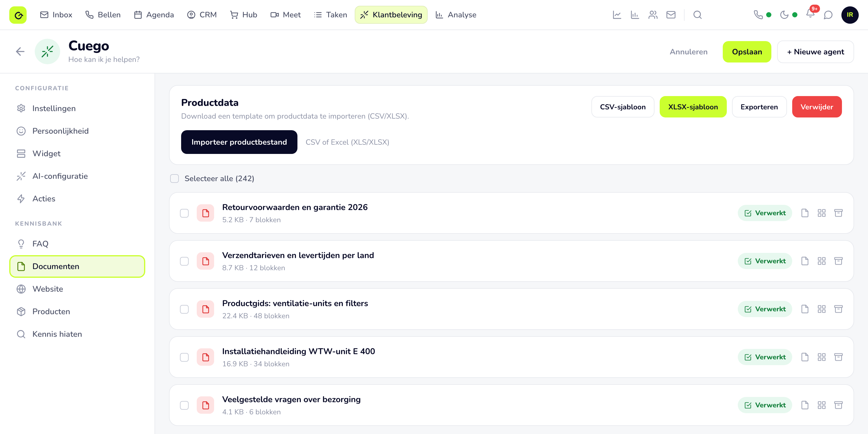Open Widget in the sidebar

click(77, 154)
